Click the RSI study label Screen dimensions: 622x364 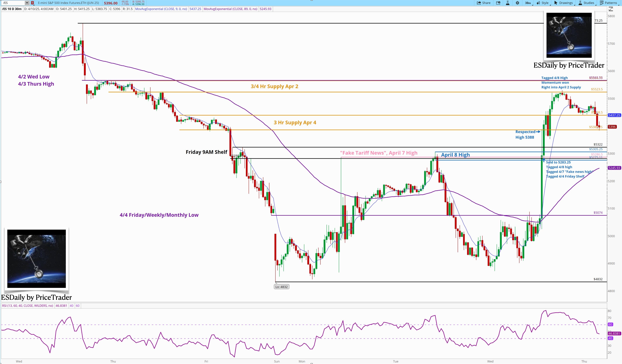point(27,306)
